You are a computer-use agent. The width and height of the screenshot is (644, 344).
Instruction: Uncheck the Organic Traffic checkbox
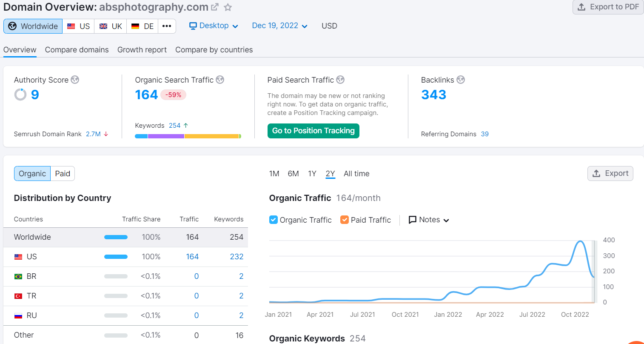click(274, 220)
